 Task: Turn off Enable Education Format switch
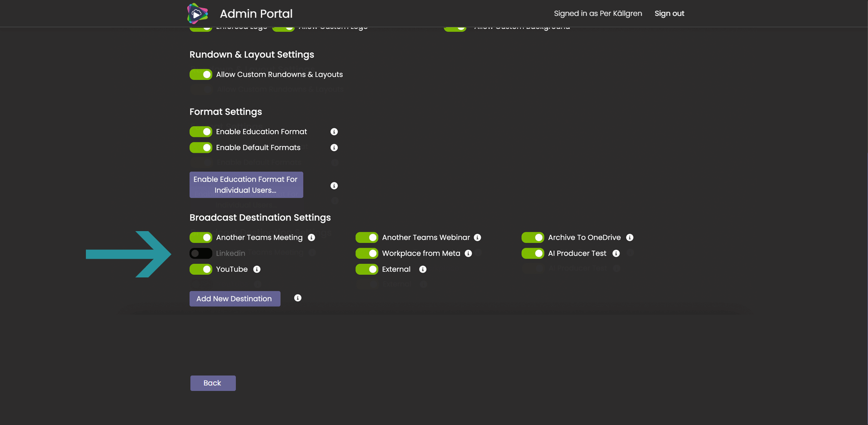[x=201, y=132]
